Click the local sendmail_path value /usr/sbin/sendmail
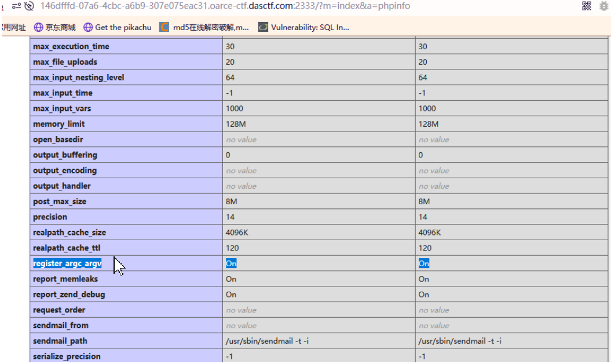Image resolution: width=611 pixels, height=364 pixels. tap(267, 341)
